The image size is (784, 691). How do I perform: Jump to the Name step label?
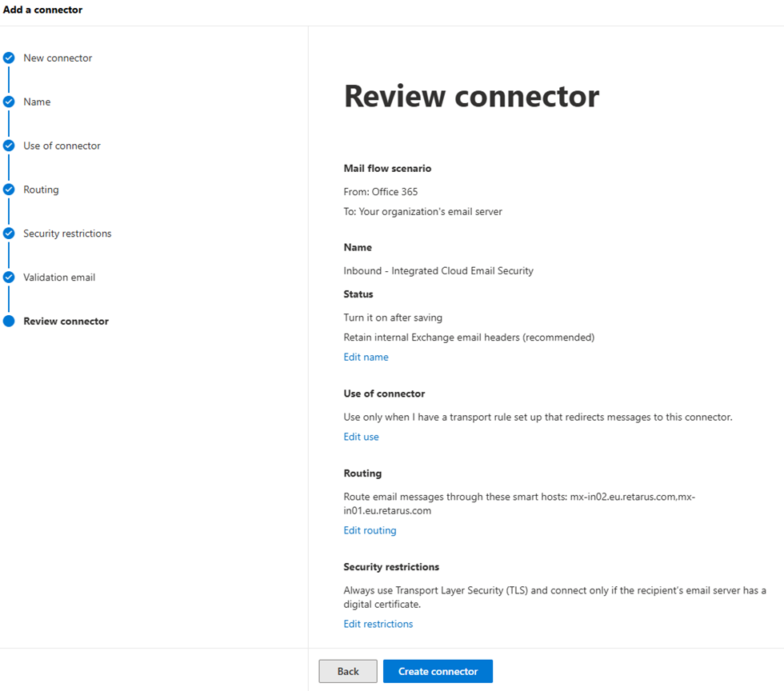tap(37, 102)
